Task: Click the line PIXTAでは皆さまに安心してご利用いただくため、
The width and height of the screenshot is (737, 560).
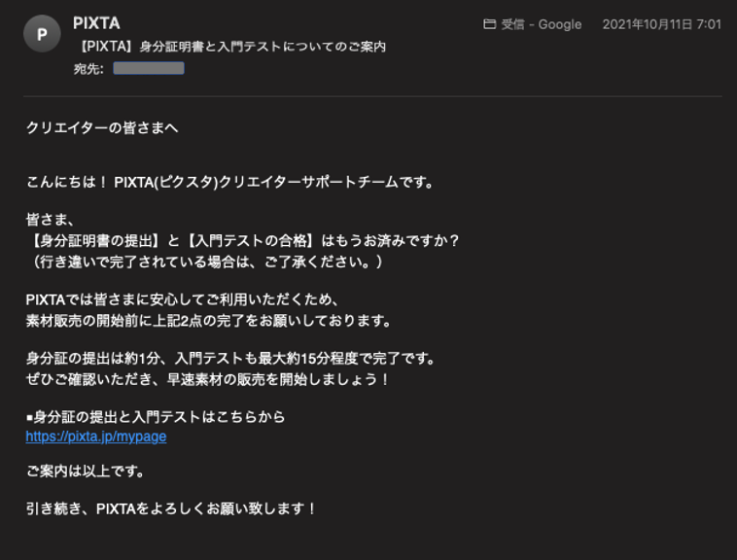Action: (183, 299)
